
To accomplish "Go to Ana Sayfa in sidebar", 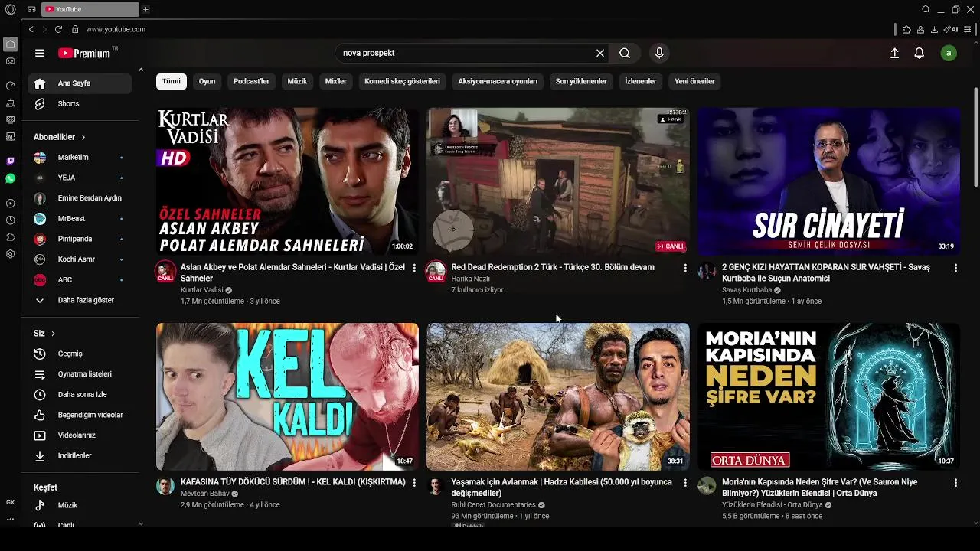I will (x=80, y=83).
